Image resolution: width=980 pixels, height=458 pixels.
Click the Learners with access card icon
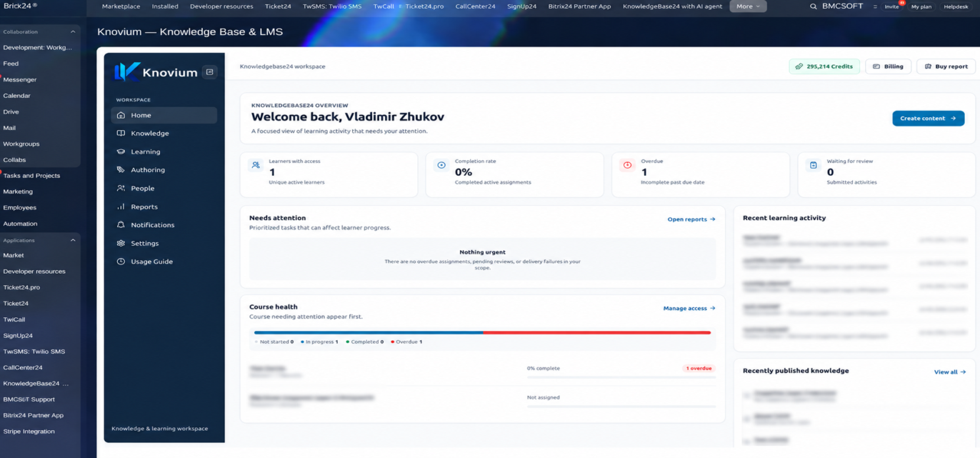255,165
